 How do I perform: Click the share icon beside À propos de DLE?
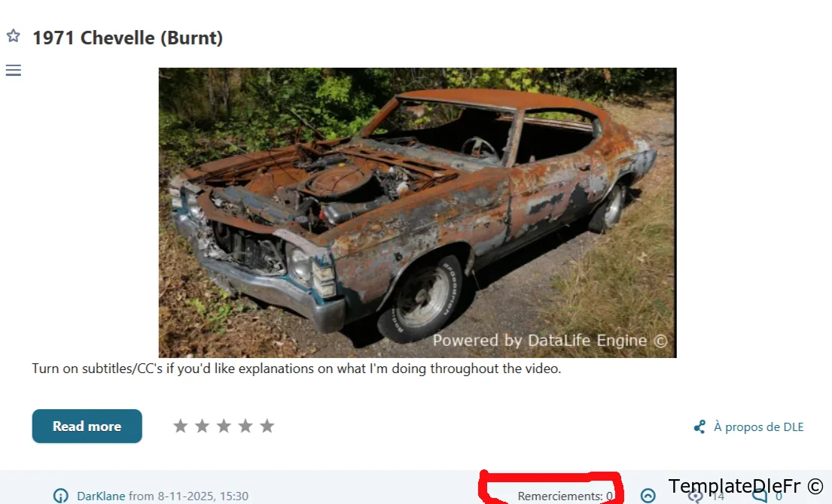(700, 427)
